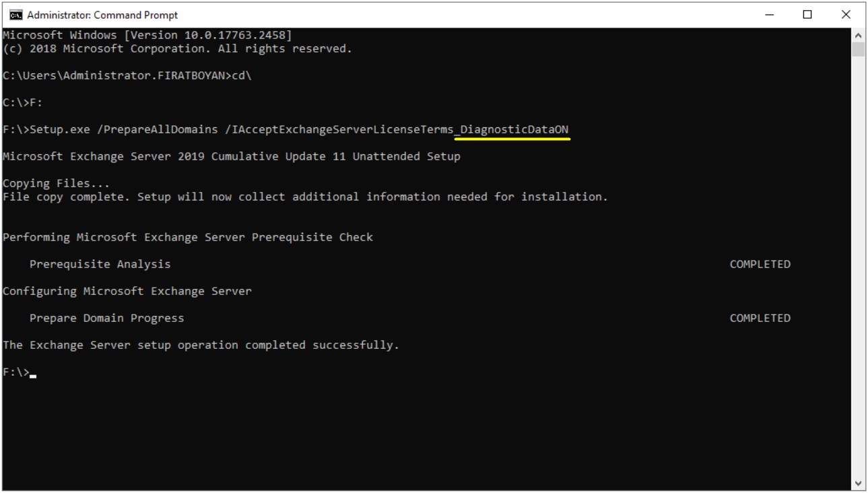
Task: Click the 'Microsoft Windows [Version 10.0.17763.2458]' line
Action: point(147,35)
